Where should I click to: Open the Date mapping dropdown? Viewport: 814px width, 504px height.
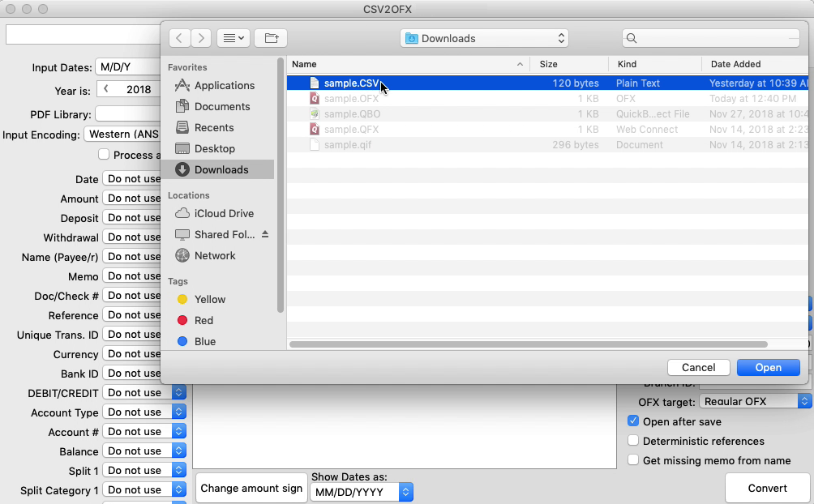131,178
